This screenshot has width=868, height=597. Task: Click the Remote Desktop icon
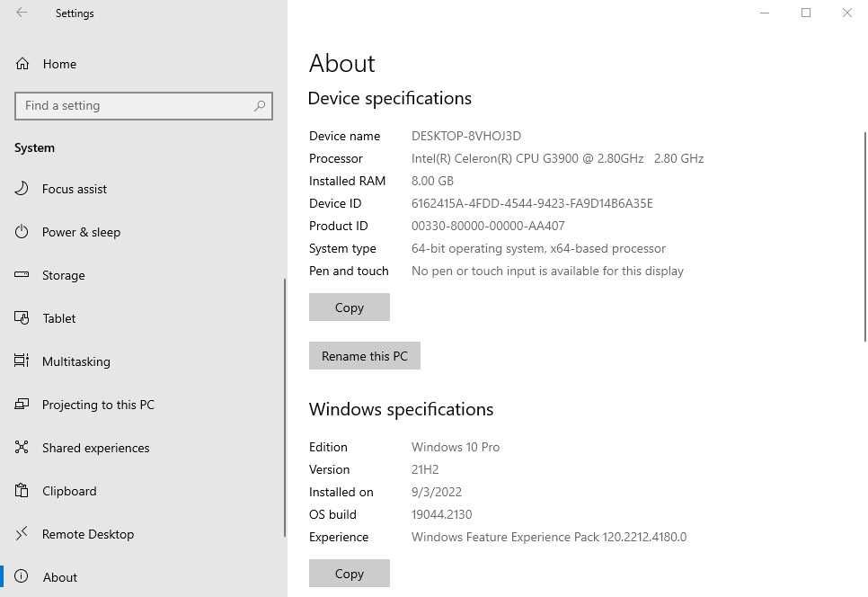click(22, 534)
